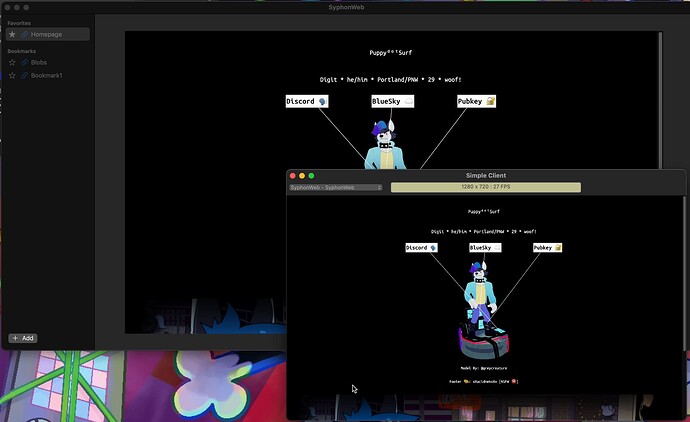690x422 pixels.
Task: Click the Add bookmark button
Action: [23, 338]
